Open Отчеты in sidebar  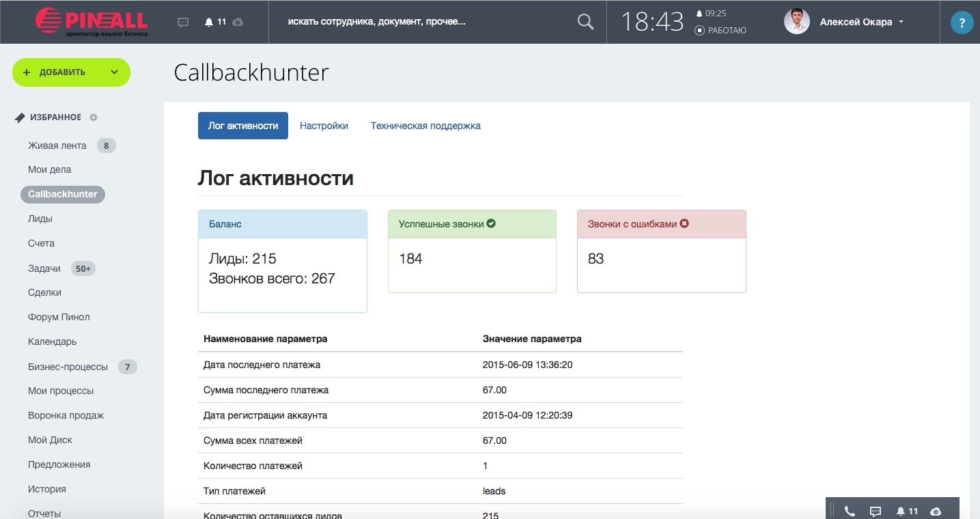[x=44, y=514]
